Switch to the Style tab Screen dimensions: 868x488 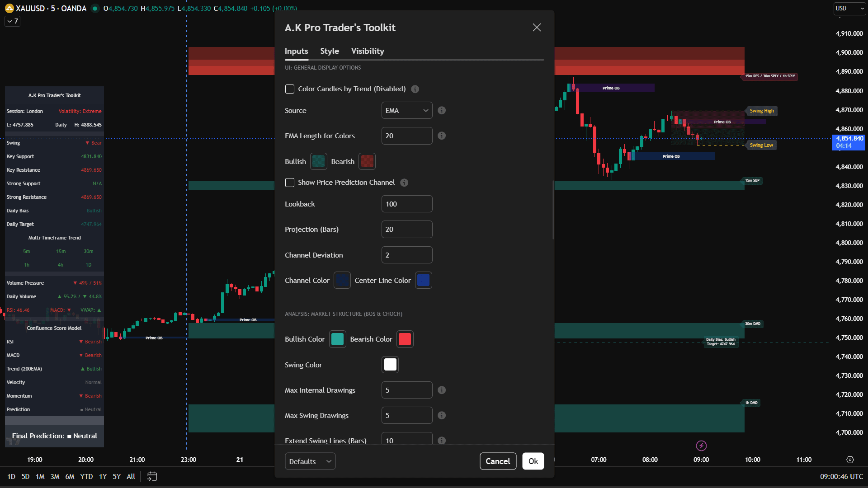pos(330,51)
